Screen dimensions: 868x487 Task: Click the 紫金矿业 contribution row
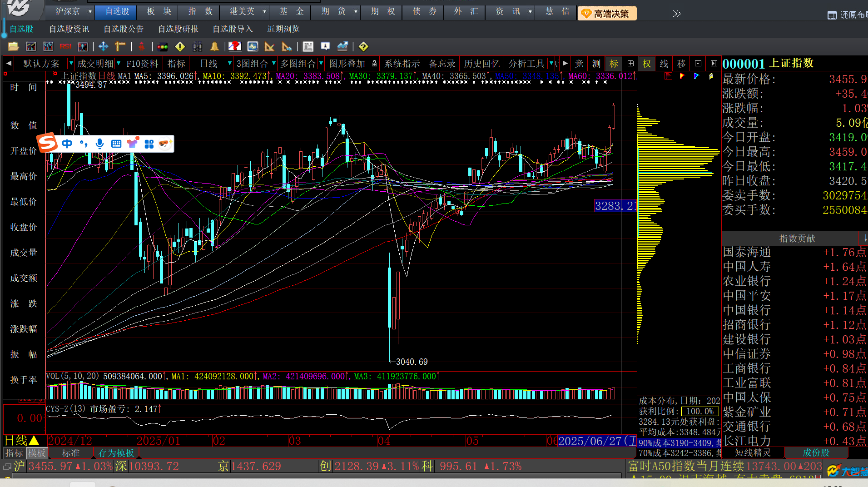[795, 412]
